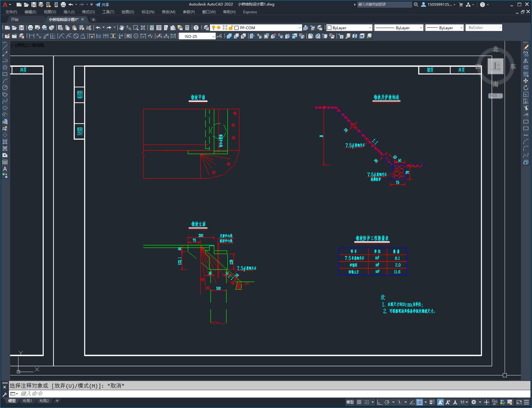Select the Circle draw tool
The height and width of the screenshot is (408, 532).
point(5,88)
